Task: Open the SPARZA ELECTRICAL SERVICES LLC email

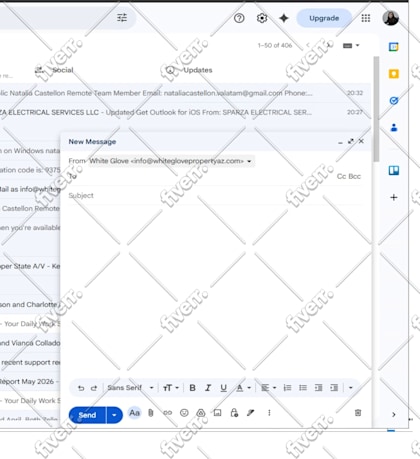Action: tap(185, 112)
